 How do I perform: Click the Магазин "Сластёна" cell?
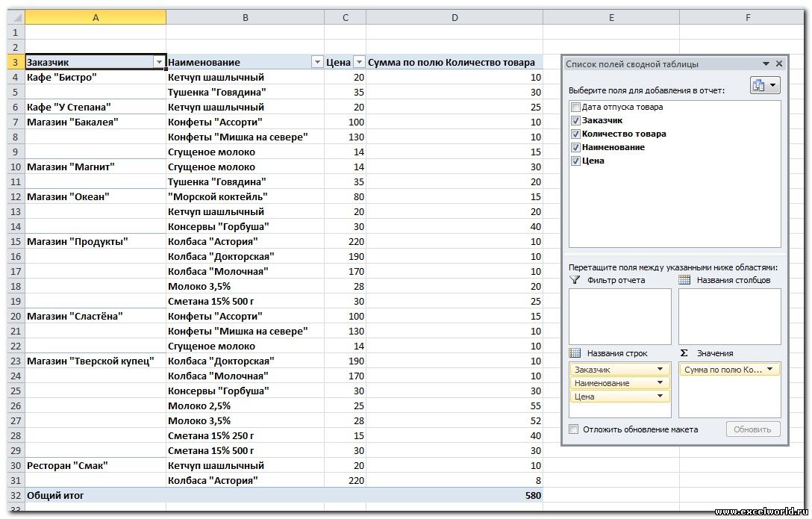pos(96,316)
